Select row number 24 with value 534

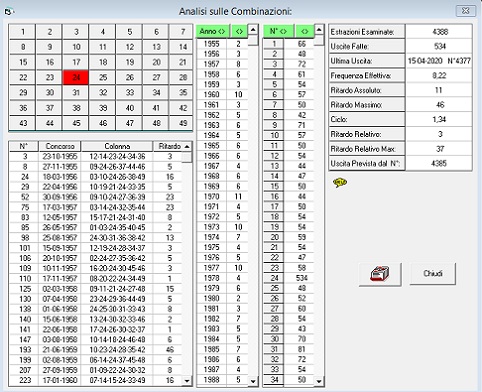pyautogui.click(x=289, y=278)
